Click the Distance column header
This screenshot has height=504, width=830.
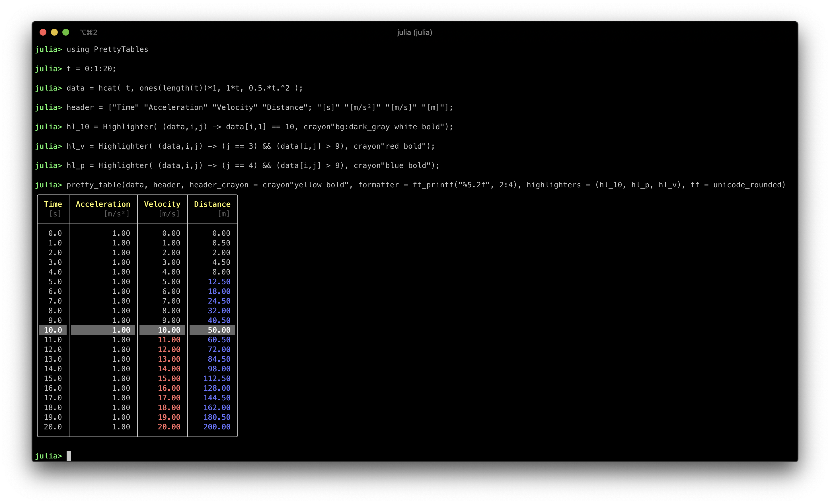(x=212, y=204)
